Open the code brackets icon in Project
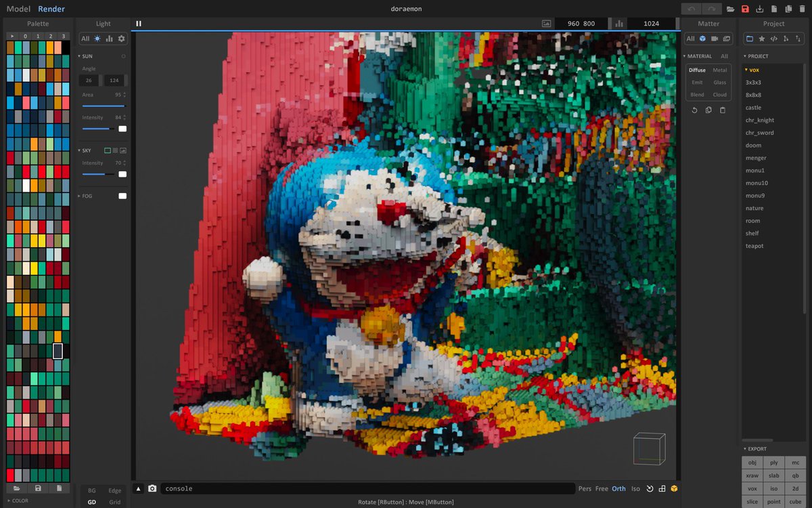 pyautogui.click(x=774, y=39)
